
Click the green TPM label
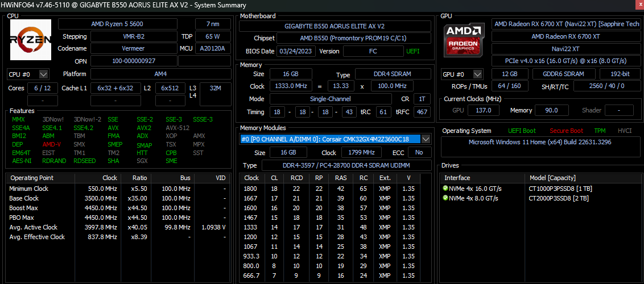[600, 131]
